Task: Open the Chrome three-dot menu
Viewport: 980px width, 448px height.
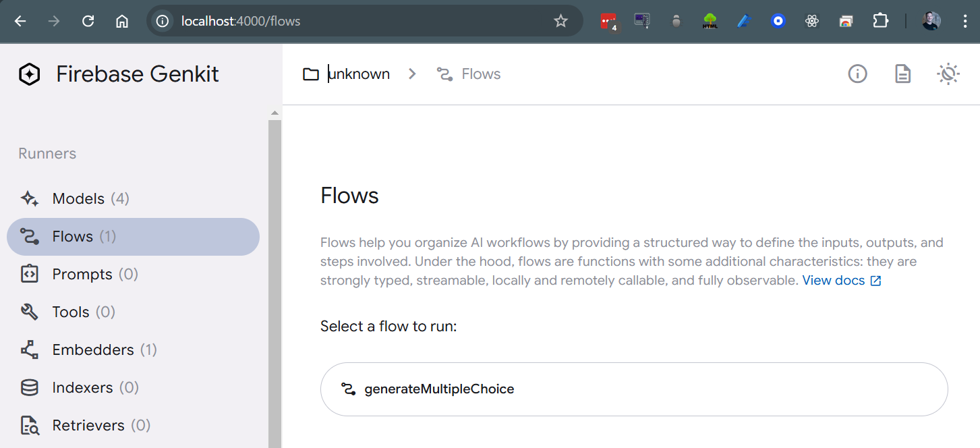Action: (965, 22)
